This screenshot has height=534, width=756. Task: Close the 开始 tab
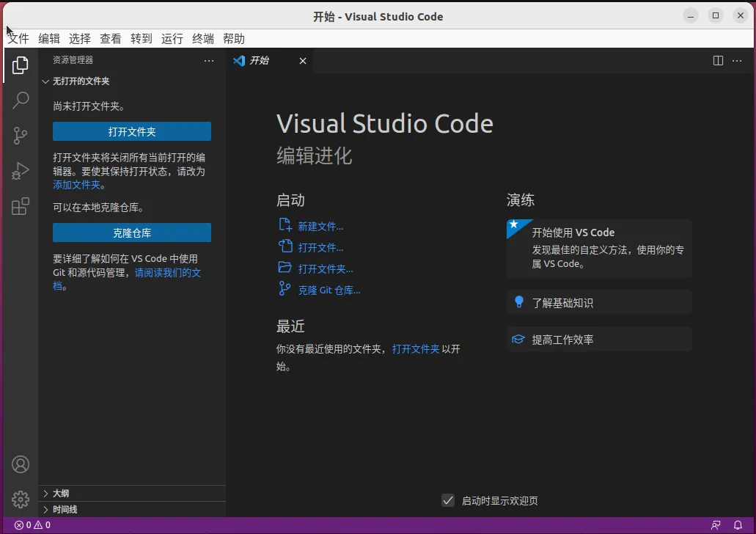(303, 61)
